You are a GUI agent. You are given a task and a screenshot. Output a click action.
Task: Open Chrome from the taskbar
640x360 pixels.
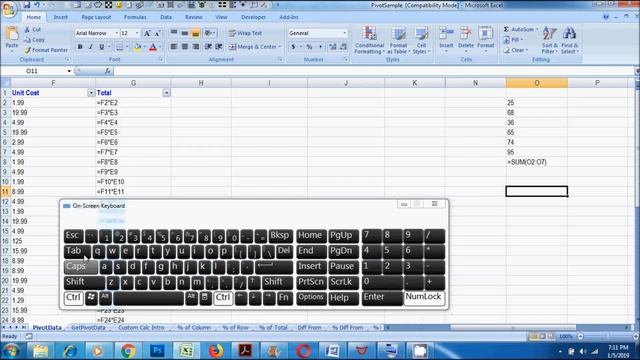pos(128,351)
